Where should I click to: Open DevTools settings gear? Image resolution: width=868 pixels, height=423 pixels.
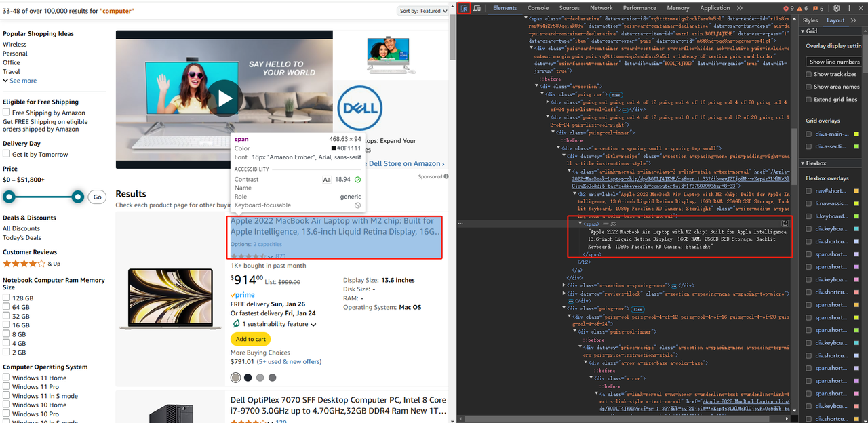tap(837, 8)
